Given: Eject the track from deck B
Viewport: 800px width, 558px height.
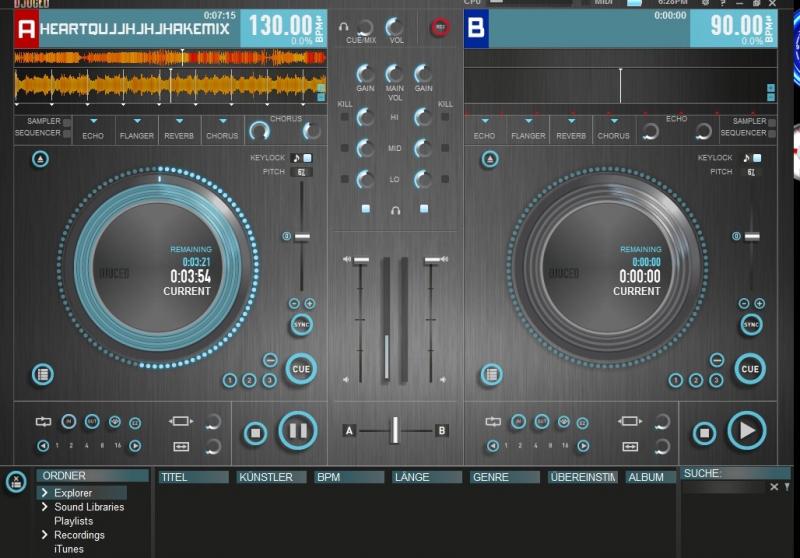Looking at the screenshot, I should 490,159.
